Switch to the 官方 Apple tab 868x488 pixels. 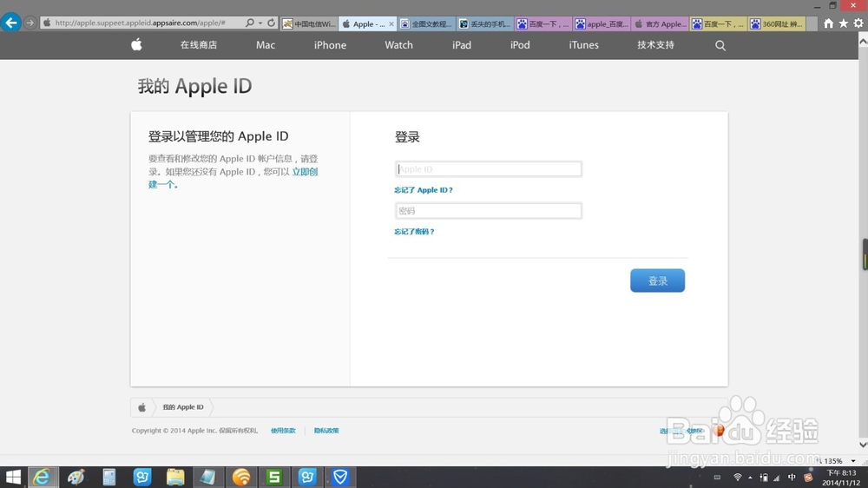click(x=660, y=23)
